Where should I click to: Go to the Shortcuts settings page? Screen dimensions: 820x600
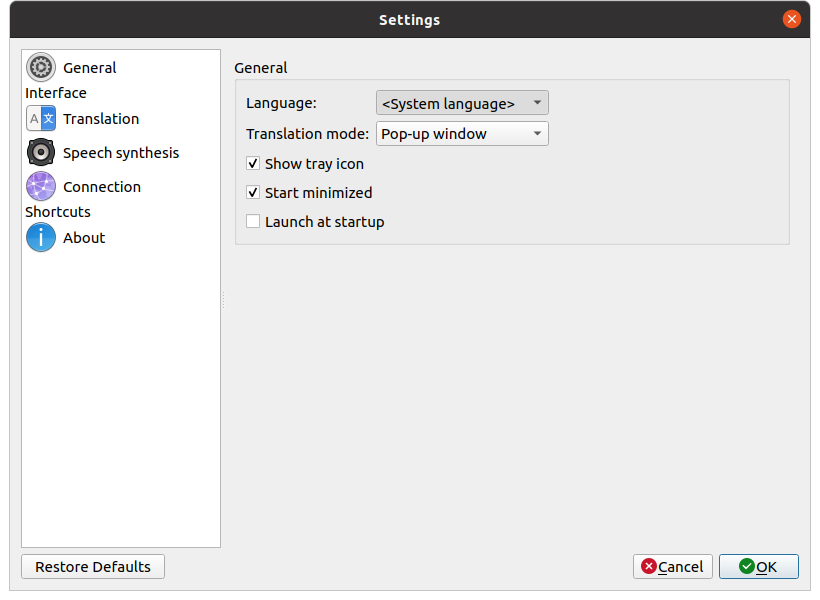tap(58, 212)
